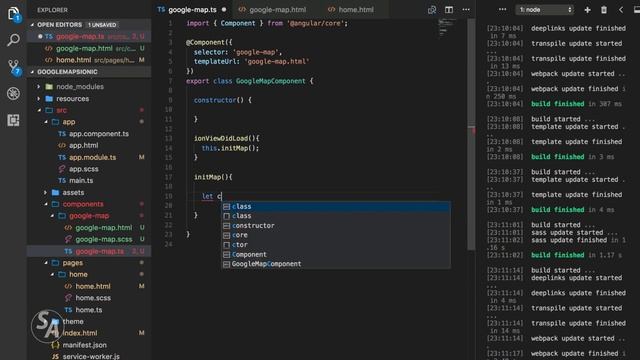Open the Extensions view in activity bar
The image size is (640, 360).
13,120
